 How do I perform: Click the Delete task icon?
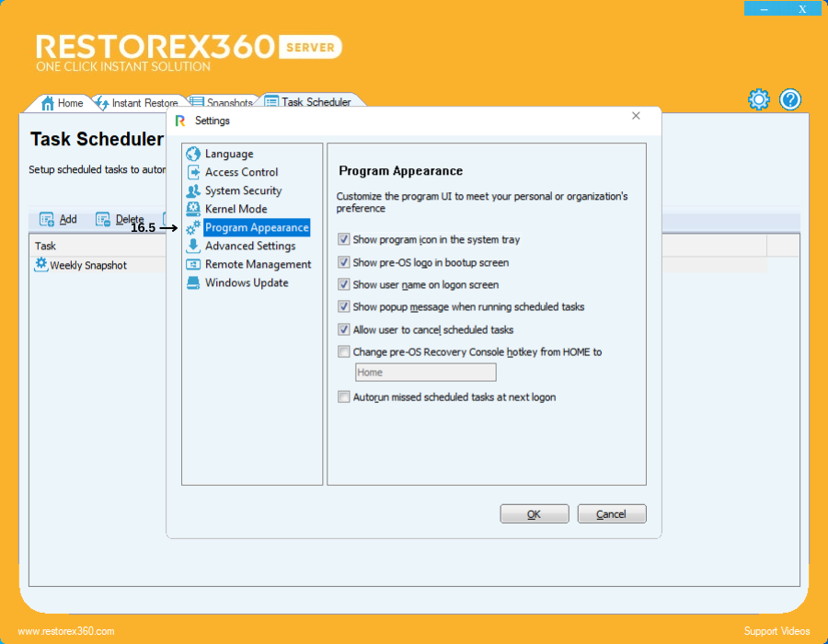pos(102,219)
